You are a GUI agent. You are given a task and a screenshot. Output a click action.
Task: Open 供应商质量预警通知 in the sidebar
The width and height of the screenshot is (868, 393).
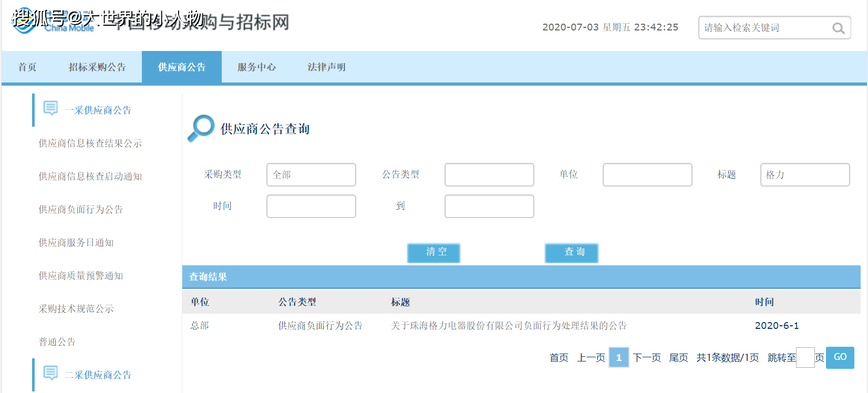[81, 276]
